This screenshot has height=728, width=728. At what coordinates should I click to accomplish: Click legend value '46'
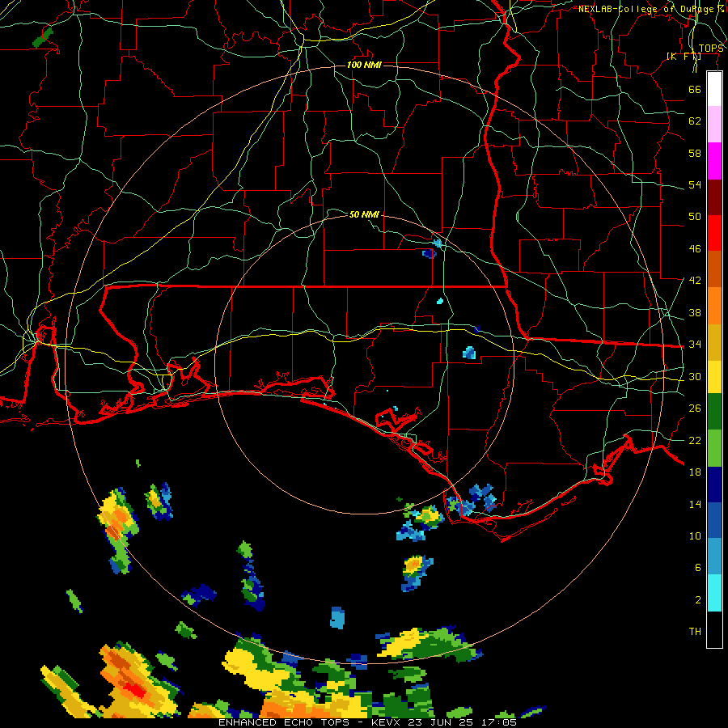(695, 249)
